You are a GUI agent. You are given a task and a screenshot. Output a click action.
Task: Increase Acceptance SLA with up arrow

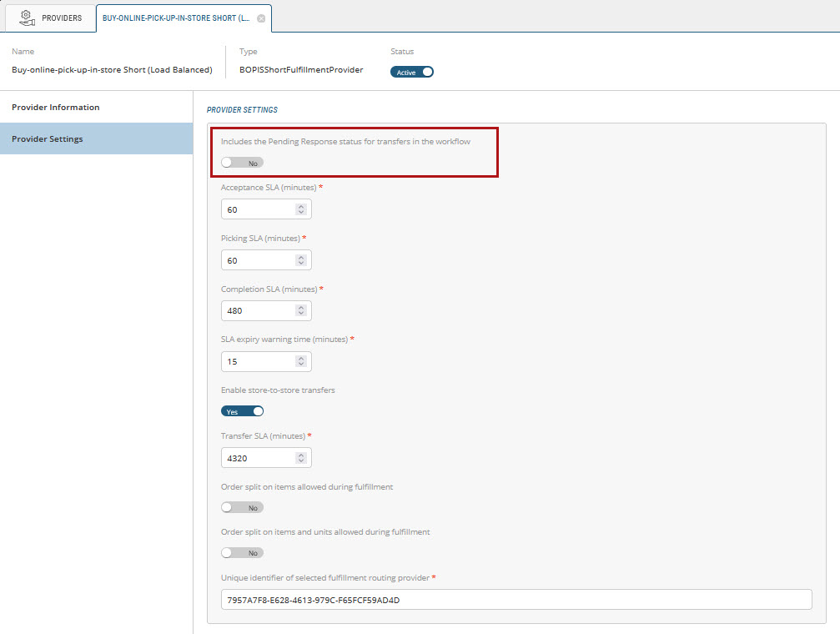click(x=301, y=206)
